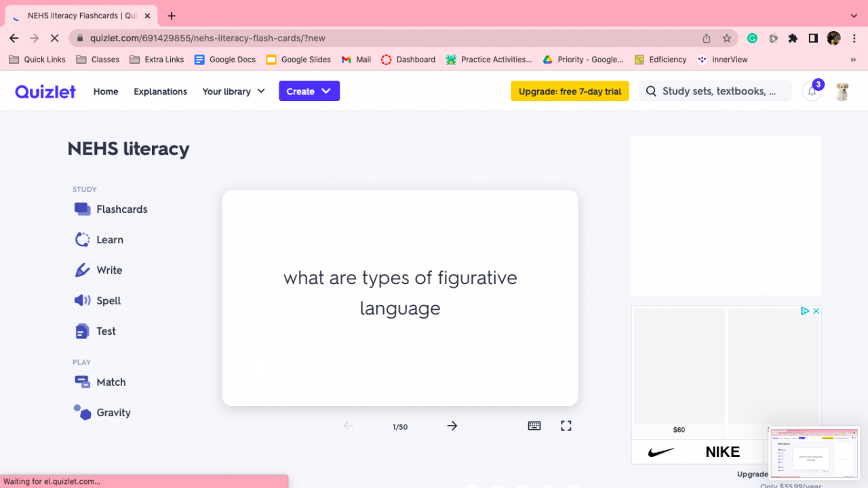Go to Quizlet Home
Screen dimensions: 868x488
(x=106, y=91)
